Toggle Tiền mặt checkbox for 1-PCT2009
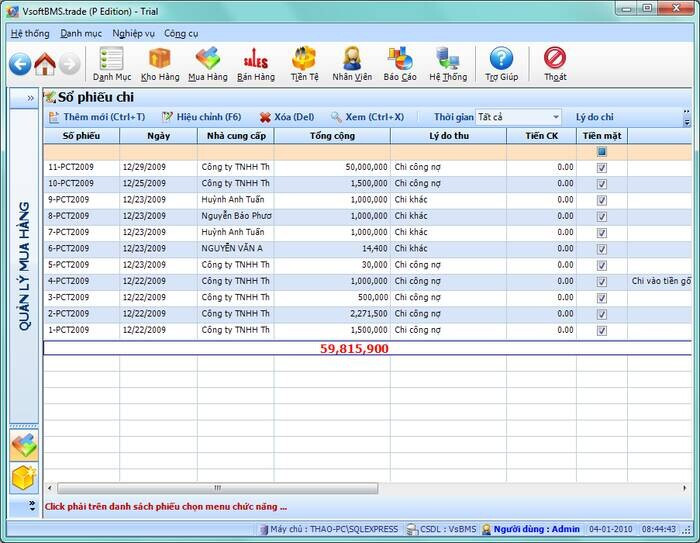This screenshot has width=700, height=543. (601, 330)
